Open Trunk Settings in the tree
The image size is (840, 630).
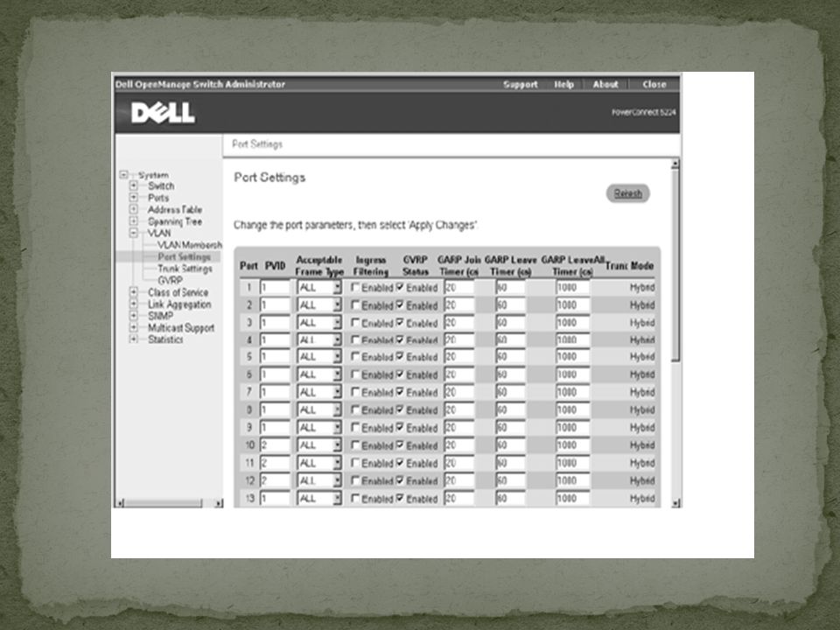tap(185, 269)
